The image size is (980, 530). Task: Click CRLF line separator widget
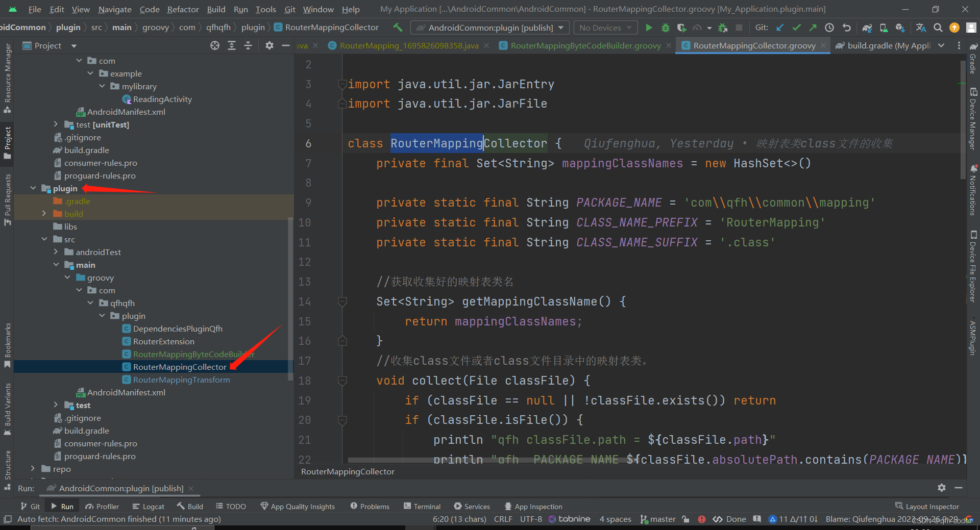click(x=503, y=519)
